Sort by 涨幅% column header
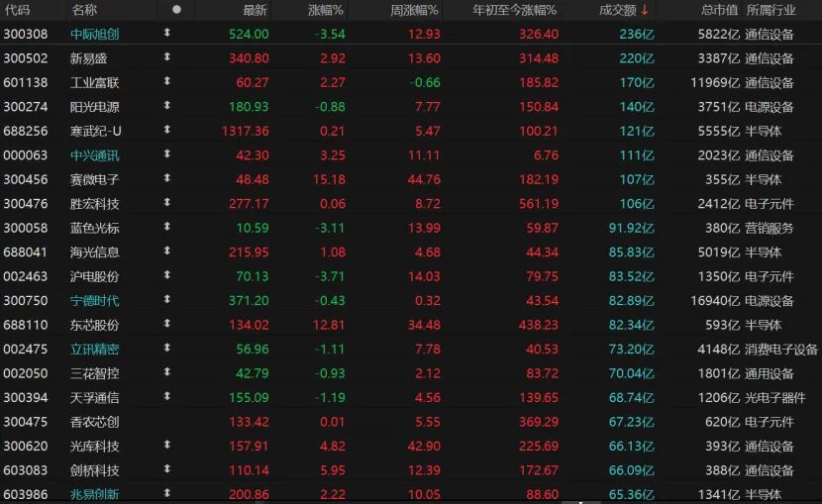The image size is (822, 504). pyautogui.click(x=326, y=10)
